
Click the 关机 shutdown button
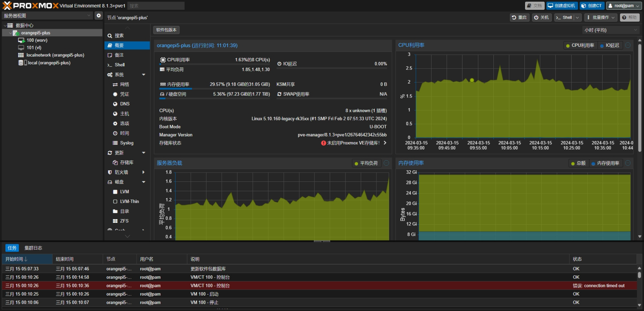coord(542,17)
